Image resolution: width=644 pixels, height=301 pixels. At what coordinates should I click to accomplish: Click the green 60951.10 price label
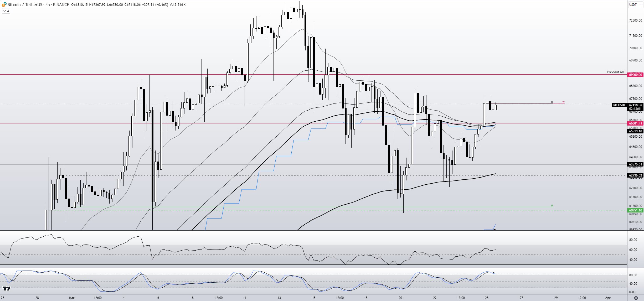coord(635,210)
